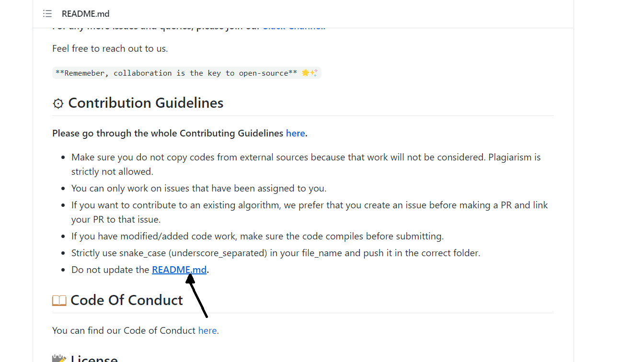This screenshot has height=362, width=644.
Task: Open the Slack Channel link
Action: pyautogui.click(x=293, y=26)
